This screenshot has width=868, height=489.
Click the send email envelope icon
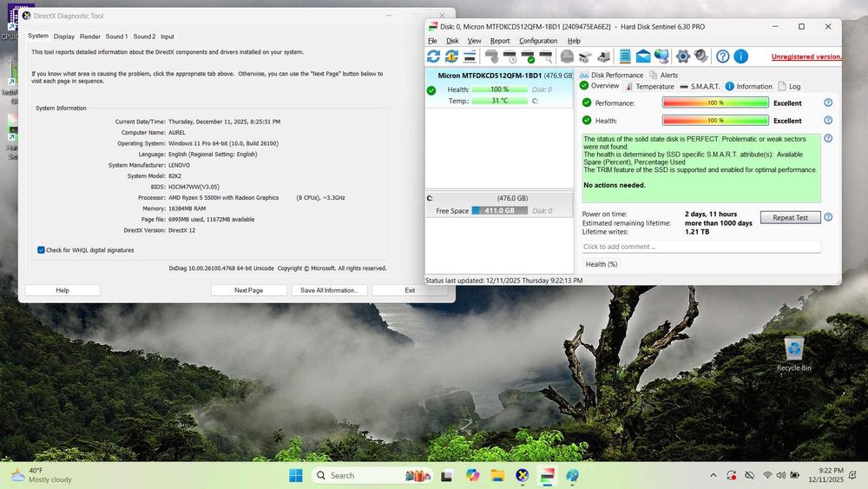pyautogui.click(x=643, y=56)
